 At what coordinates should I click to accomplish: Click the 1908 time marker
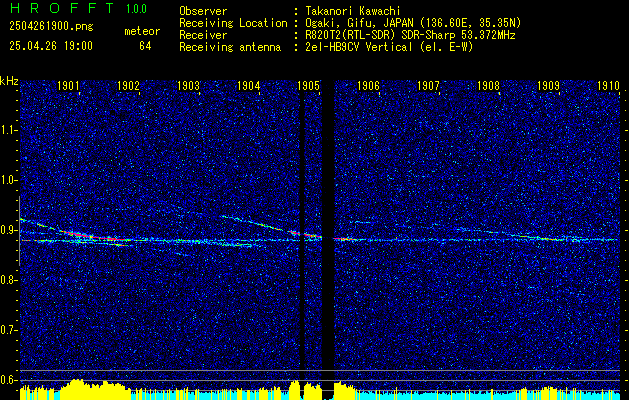coord(489,85)
